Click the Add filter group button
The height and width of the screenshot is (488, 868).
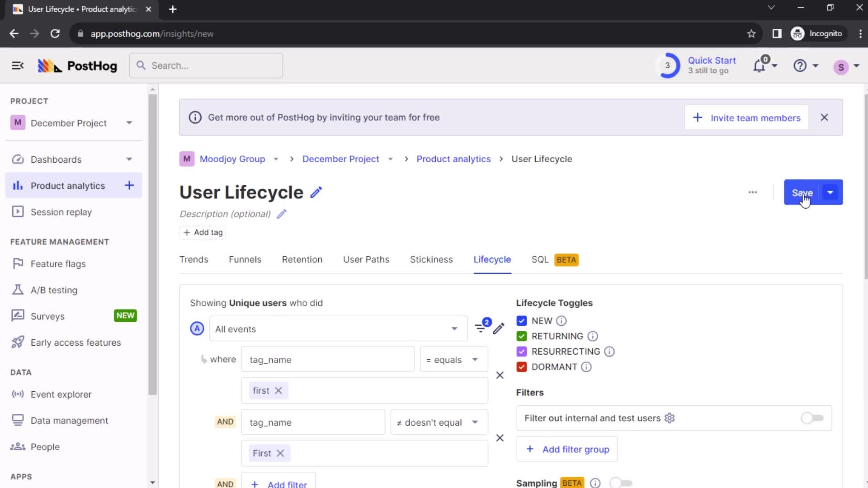tap(568, 449)
